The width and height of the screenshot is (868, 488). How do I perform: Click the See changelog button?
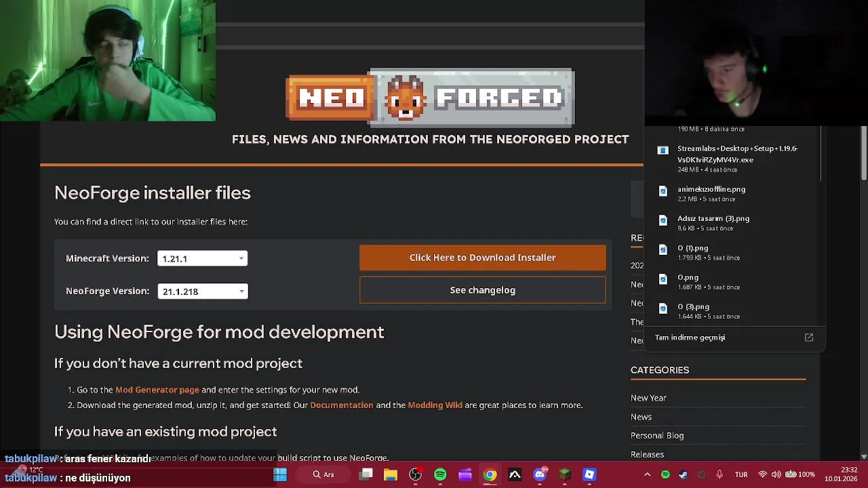[x=483, y=290]
